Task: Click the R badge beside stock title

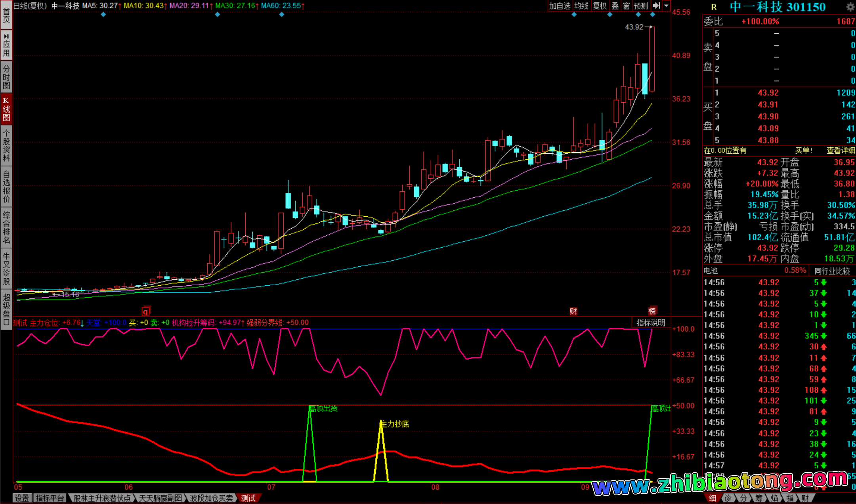Action: point(714,7)
